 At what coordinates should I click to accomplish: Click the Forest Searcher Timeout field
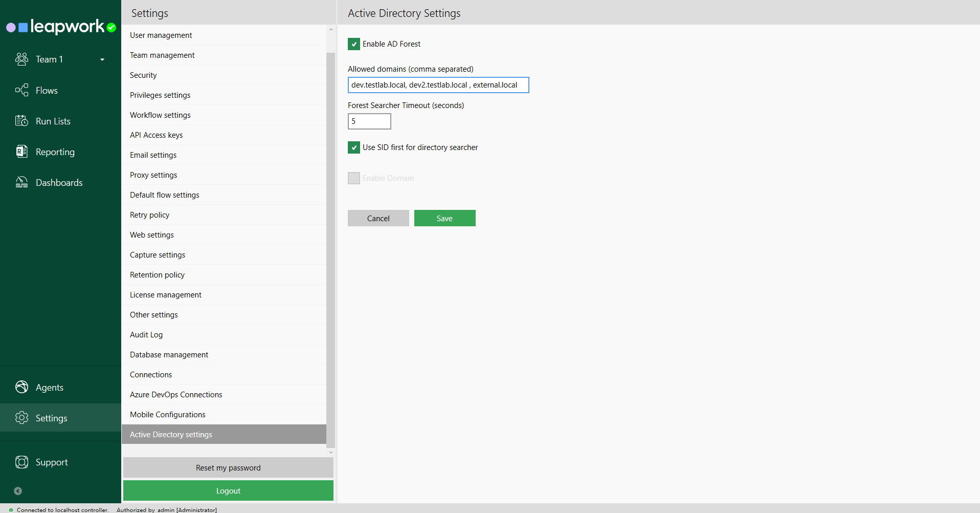369,121
